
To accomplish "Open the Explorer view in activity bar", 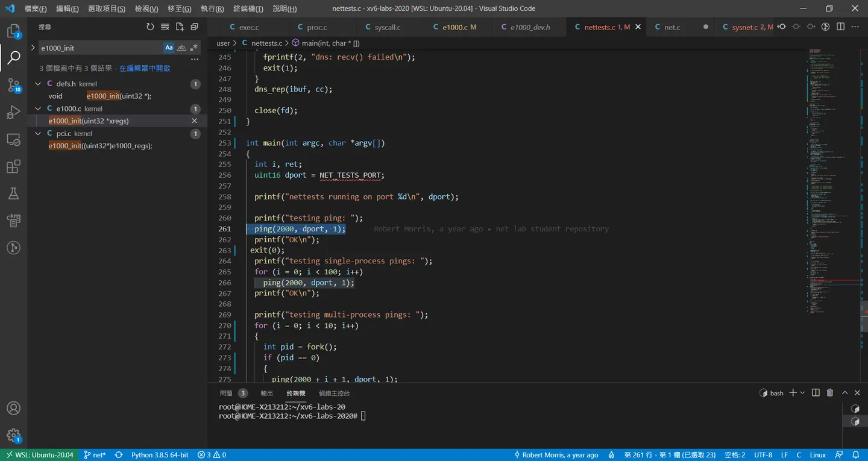I will coord(13,31).
